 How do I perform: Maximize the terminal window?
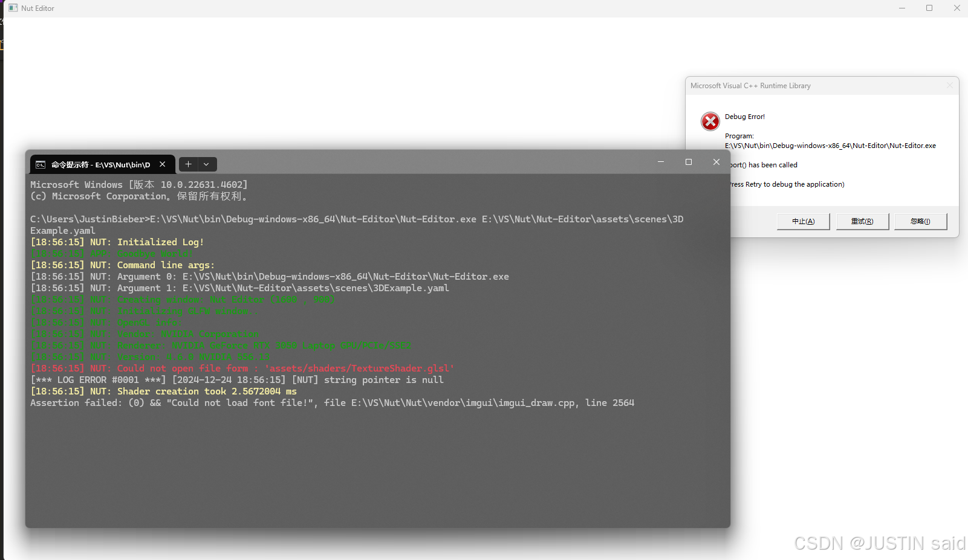pos(689,162)
